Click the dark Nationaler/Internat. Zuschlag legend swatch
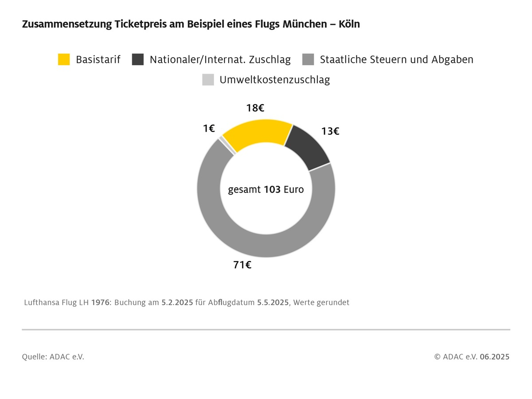 (x=138, y=59)
